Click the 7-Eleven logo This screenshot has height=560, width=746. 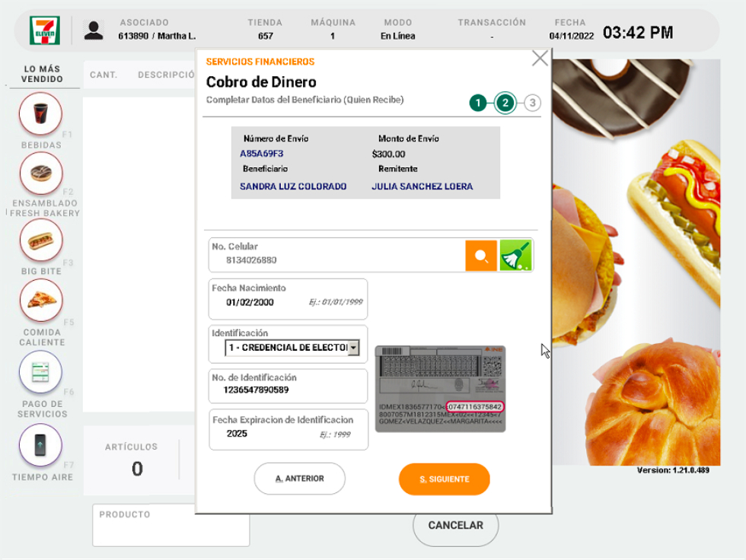click(x=41, y=30)
